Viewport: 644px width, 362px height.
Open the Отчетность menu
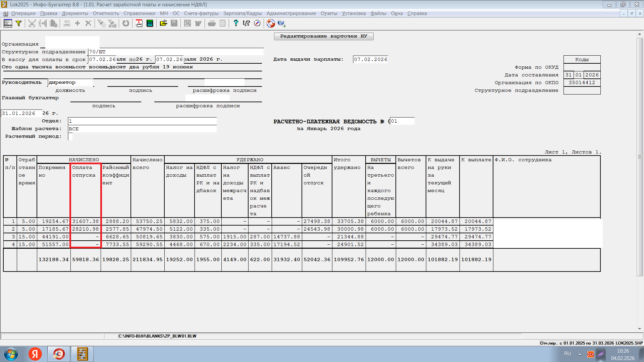106,13
